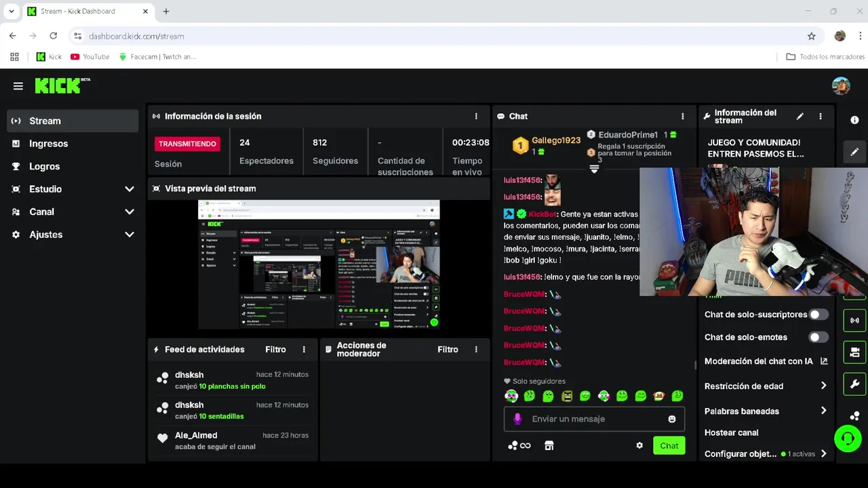Screen dimensions: 868x488
Task: Open Feed de actividades three-dot menu
Action: click(304, 350)
